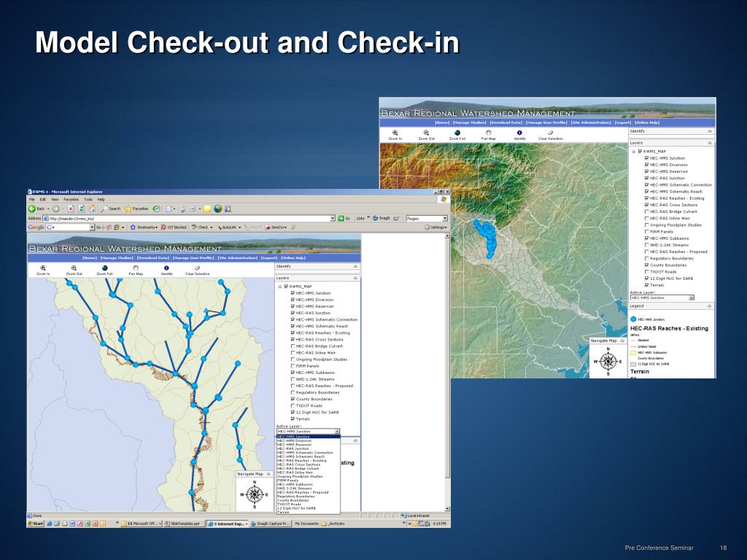Click [Download Data] link in terrain map screenshot
This screenshot has height=560, width=747.
tap(506, 122)
